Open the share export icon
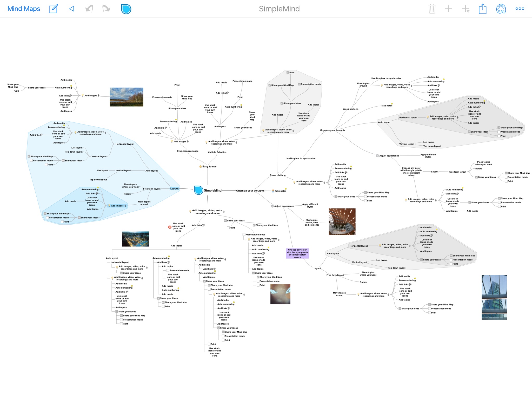This screenshot has height=399, width=532. tap(483, 9)
